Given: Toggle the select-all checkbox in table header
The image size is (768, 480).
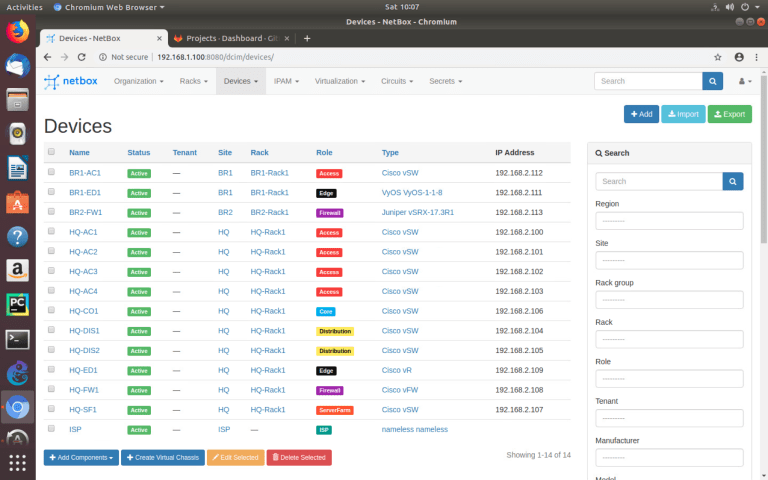Looking at the screenshot, I should [x=51, y=152].
